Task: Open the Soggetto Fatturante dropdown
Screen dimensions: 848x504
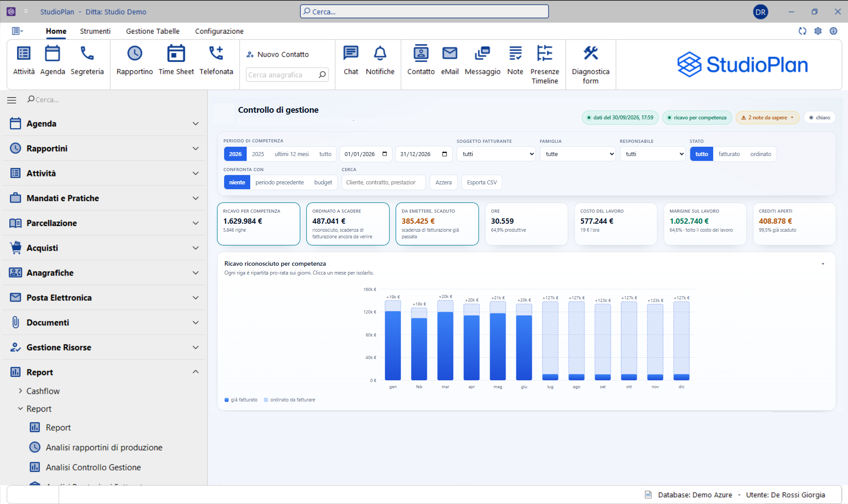Action: (496, 154)
